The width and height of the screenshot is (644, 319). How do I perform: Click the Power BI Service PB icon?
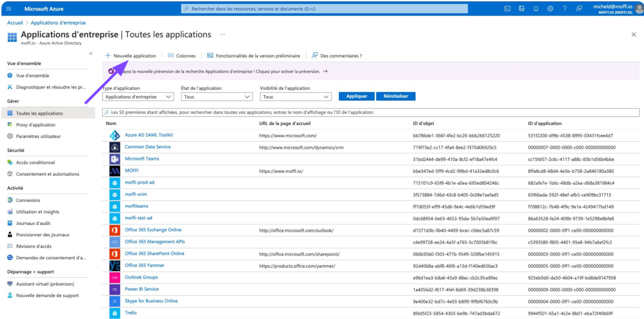point(115,289)
